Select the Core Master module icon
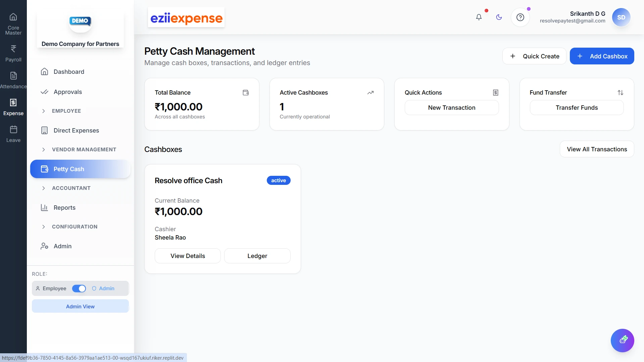The image size is (644, 362). [x=13, y=17]
